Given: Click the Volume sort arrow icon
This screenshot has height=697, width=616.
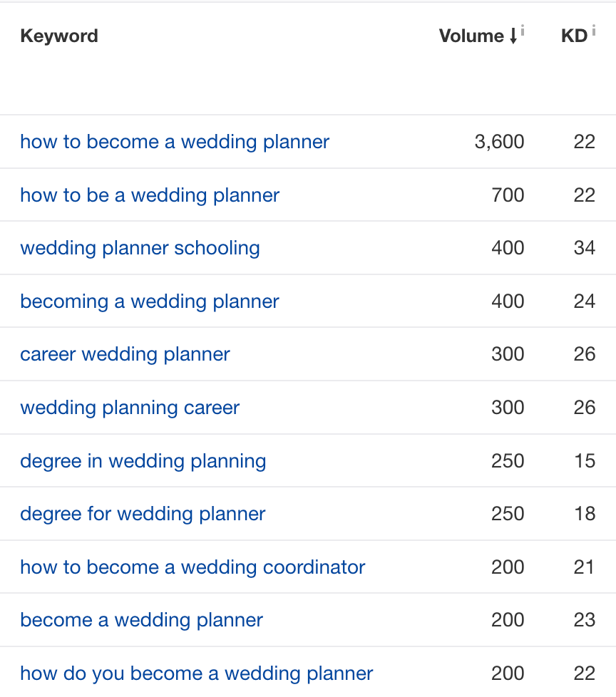Looking at the screenshot, I should (x=514, y=36).
